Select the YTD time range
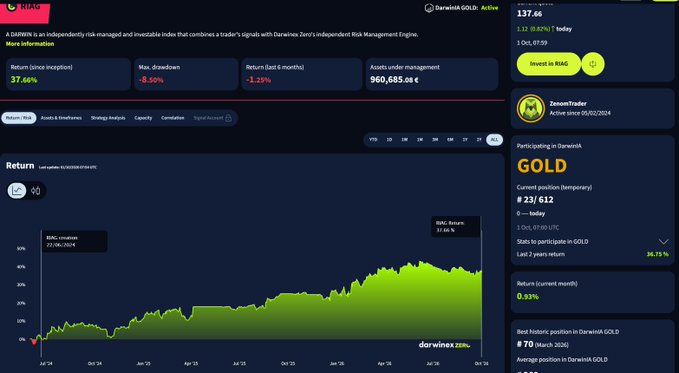679x373 pixels. click(x=373, y=139)
